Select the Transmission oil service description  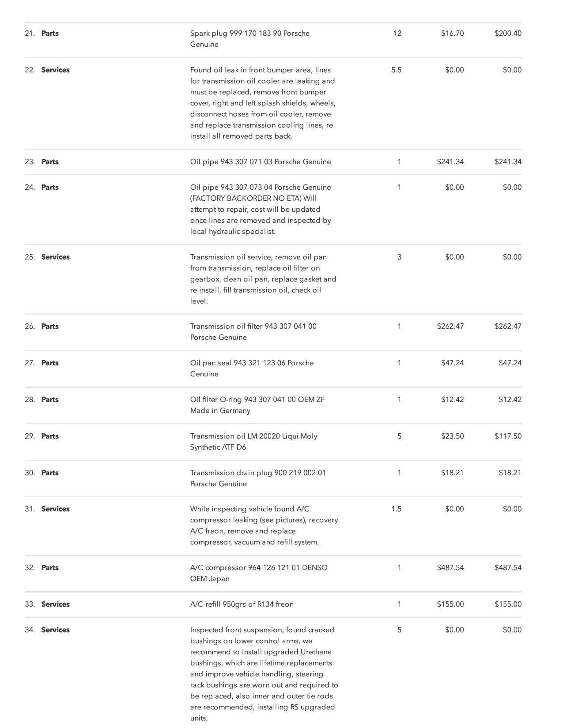click(x=263, y=279)
